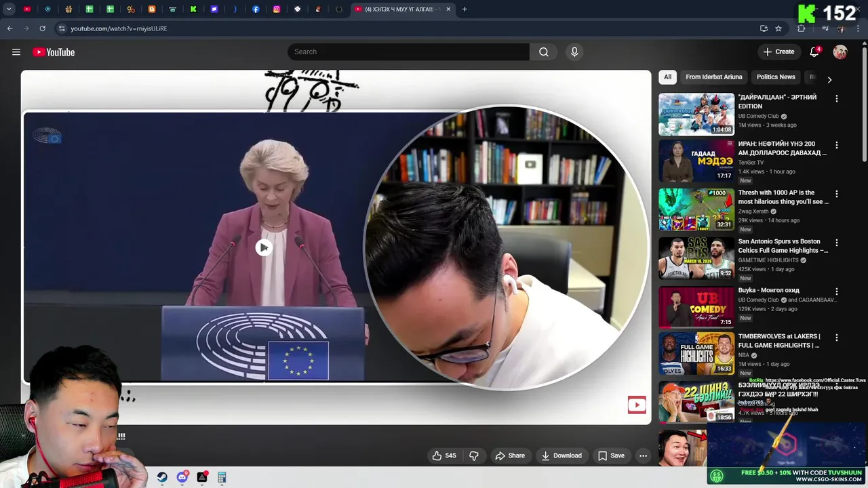Visit the UB Comedy Club channel under ДАЙРАЛЦААН
This screenshot has height=488, width=868.
point(758,116)
